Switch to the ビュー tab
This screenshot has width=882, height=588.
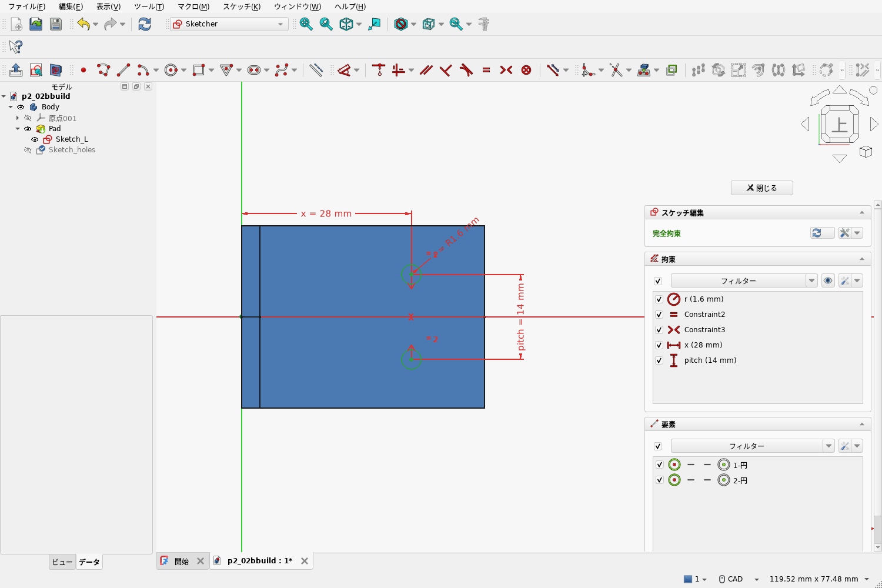(x=62, y=562)
